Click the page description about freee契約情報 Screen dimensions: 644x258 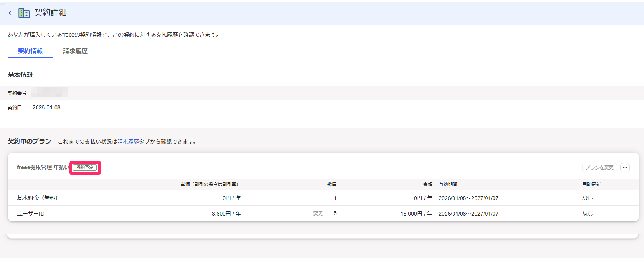[x=114, y=35]
